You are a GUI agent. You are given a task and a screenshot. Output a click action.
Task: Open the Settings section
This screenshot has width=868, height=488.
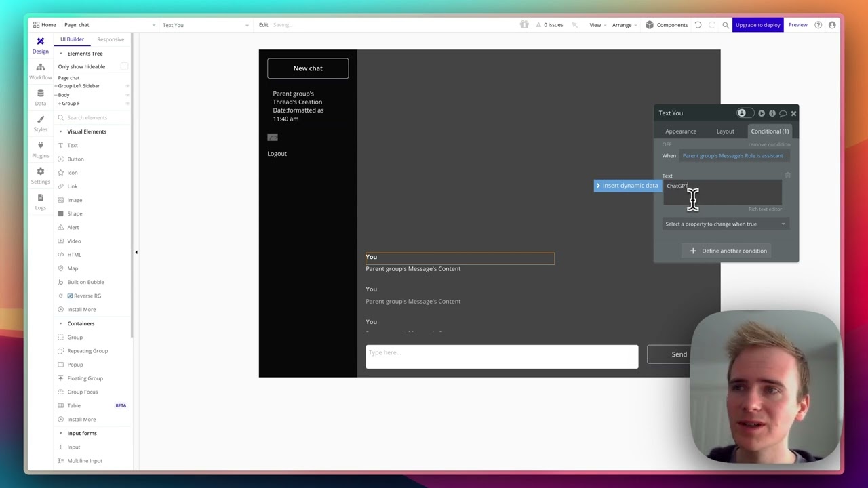point(40,176)
